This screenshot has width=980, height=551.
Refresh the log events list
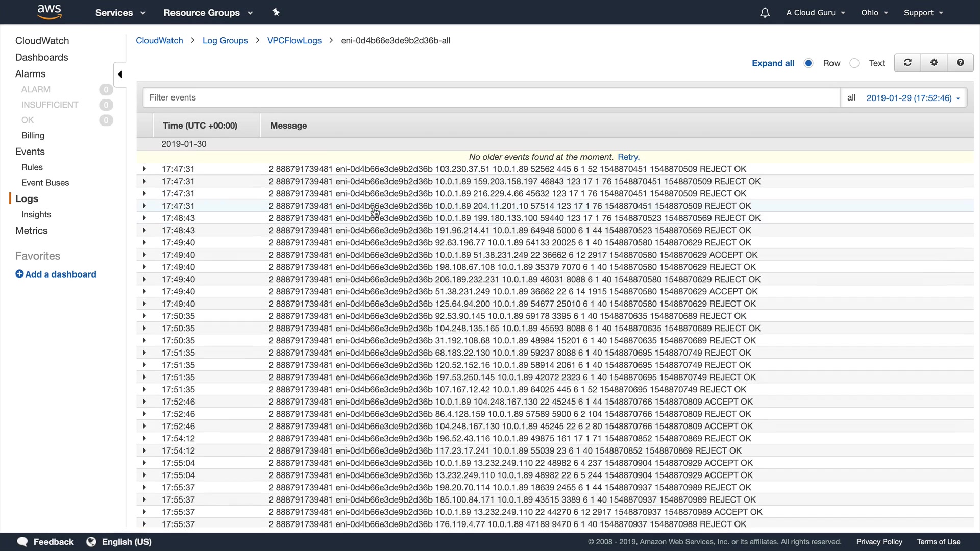pyautogui.click(x=908, y=63)
